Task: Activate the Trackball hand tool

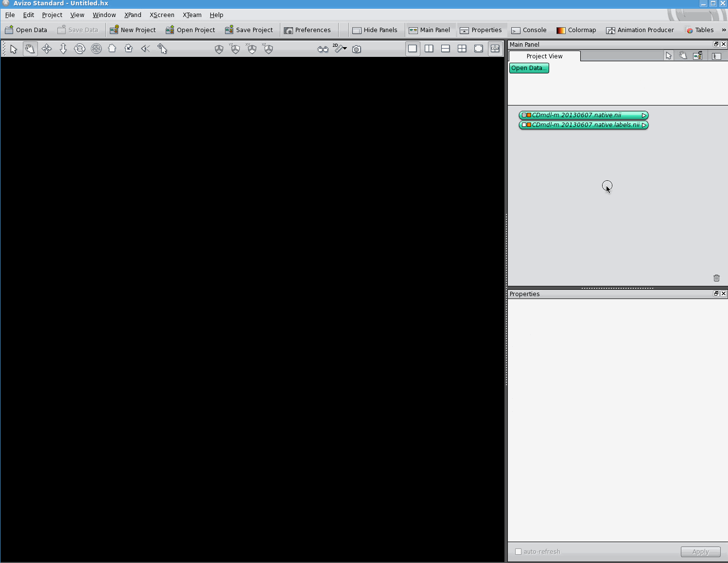Action: point(30,49)
